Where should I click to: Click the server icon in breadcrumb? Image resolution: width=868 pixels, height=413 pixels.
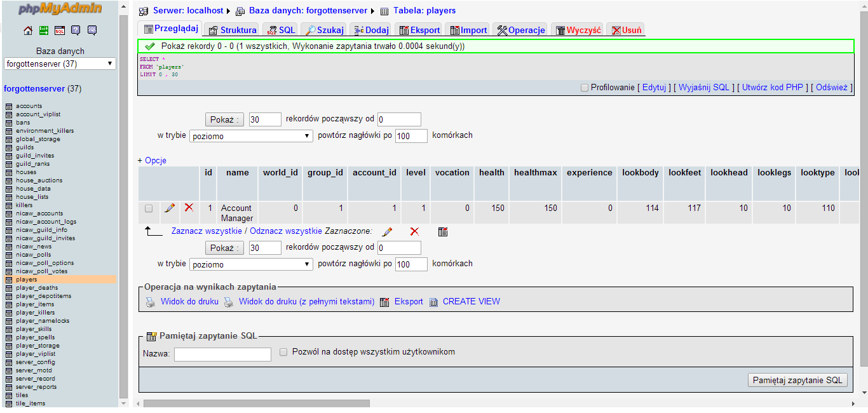144,11
